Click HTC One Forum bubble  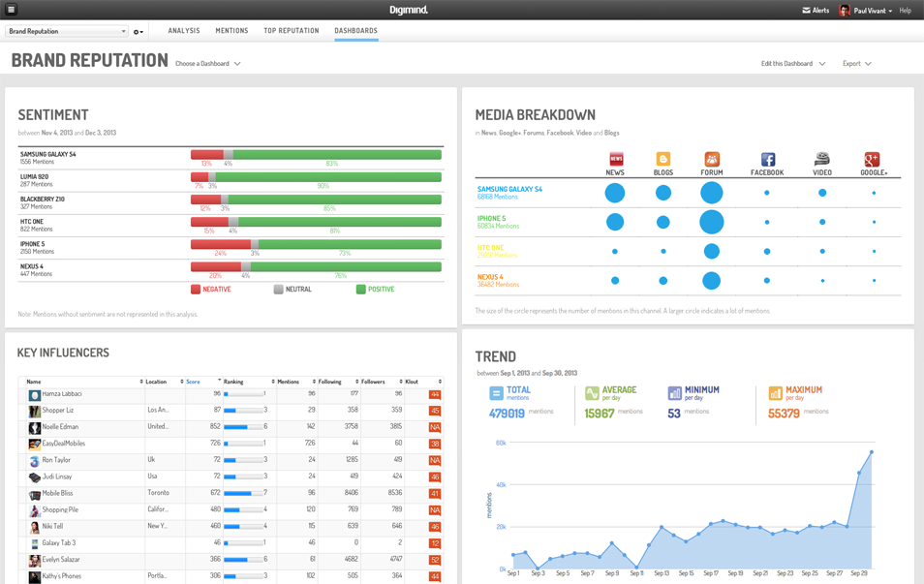coord(711,251)
